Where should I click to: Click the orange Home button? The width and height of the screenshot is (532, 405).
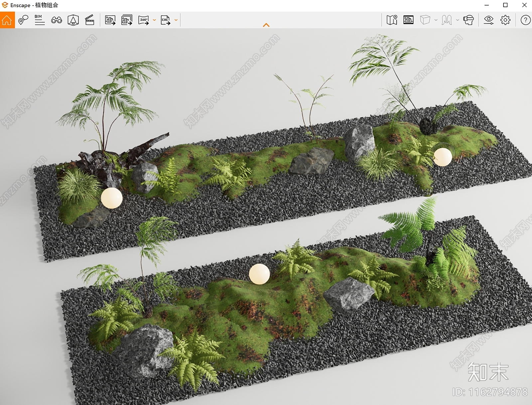click(7, 20)
